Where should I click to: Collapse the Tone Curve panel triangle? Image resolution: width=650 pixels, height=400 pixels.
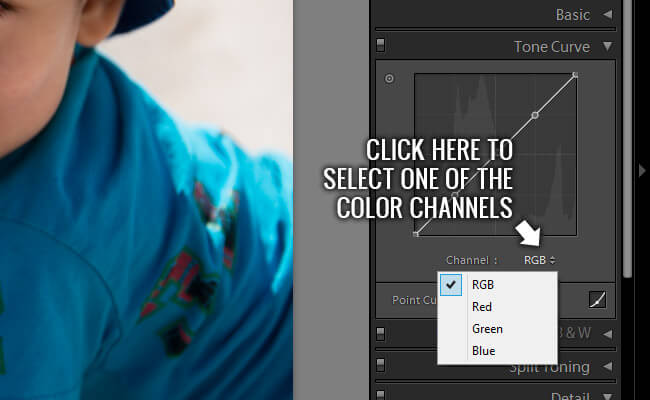(607, 46)
